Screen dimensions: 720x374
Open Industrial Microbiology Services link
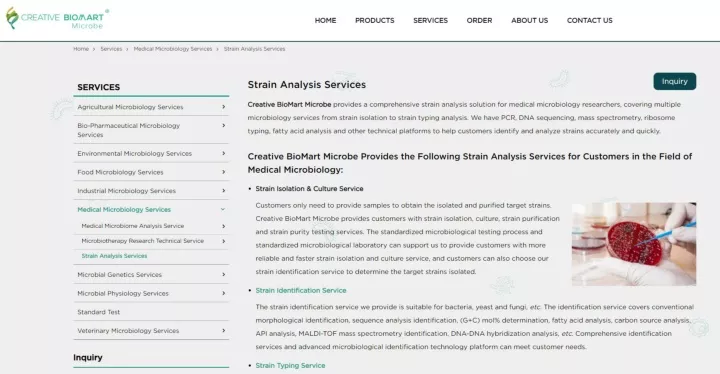click(x=126, y=191)
